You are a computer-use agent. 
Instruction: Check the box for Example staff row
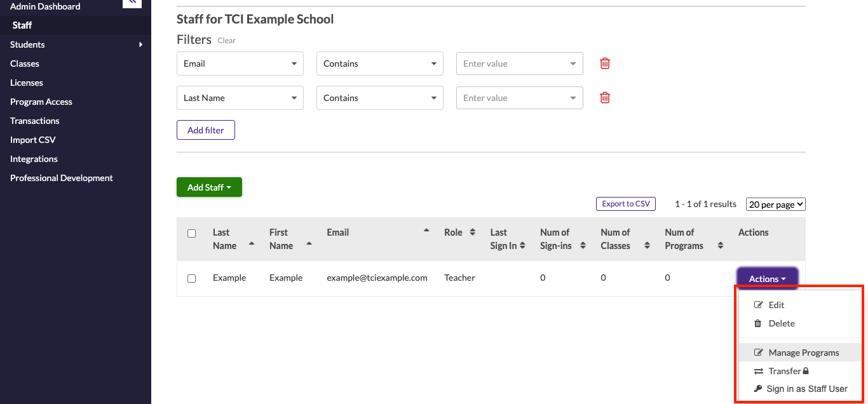pyautogui.click(x=192, y=278)
